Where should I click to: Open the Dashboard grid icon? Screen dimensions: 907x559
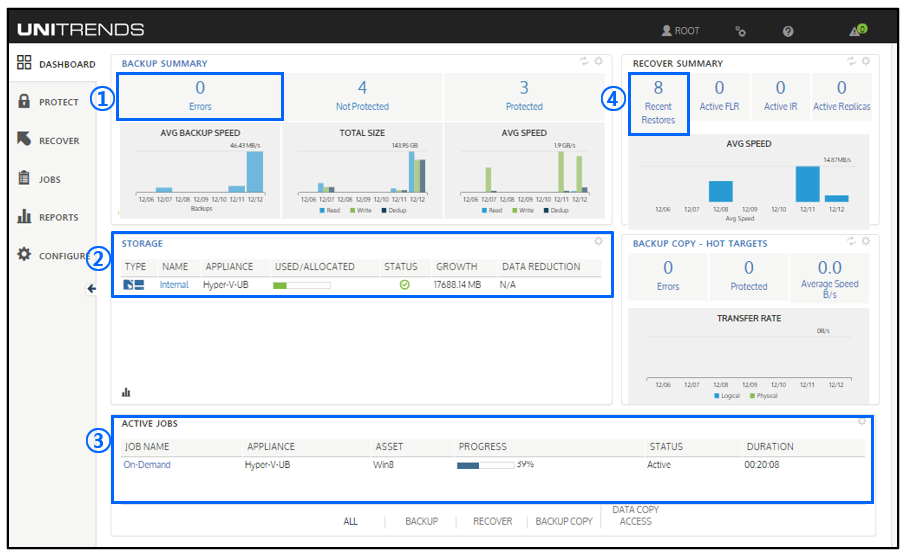24,62
